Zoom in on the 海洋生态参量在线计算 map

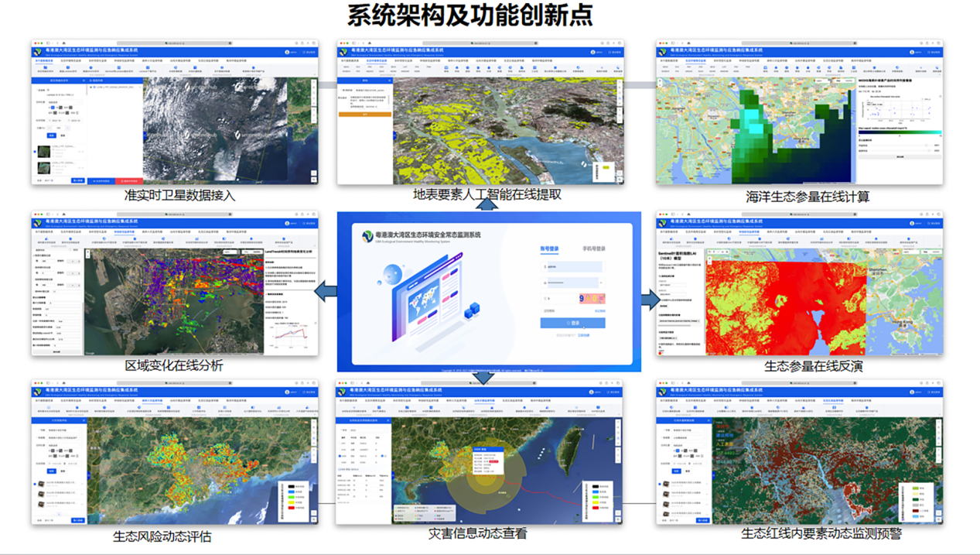coord(661,81)
